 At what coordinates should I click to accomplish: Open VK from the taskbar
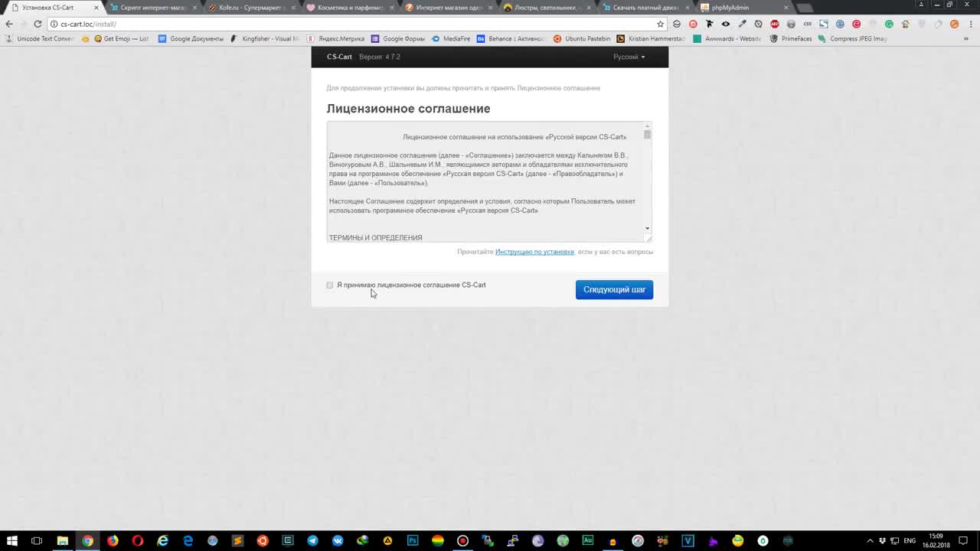coord(338,541)
